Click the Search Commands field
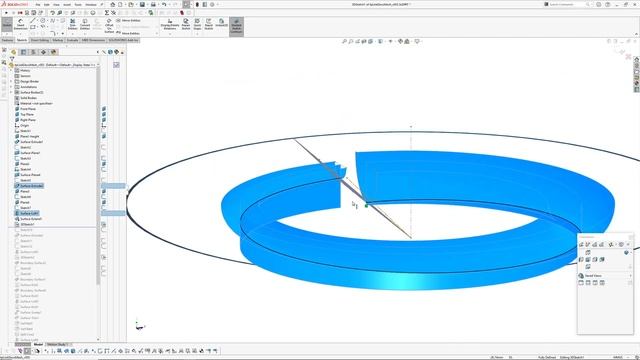 567,4
